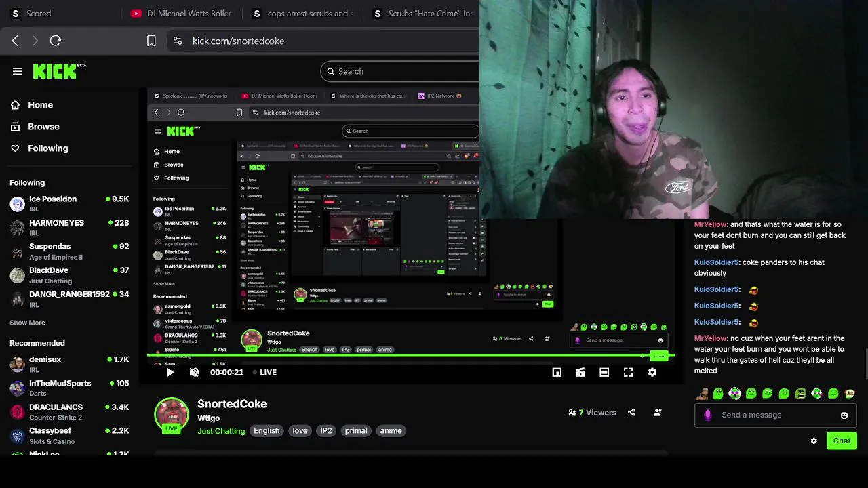Open demisux recommended channel
The image size is (868, 488).
[x=68, y=364]
